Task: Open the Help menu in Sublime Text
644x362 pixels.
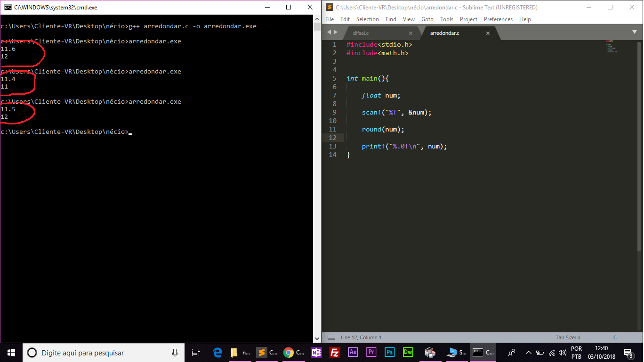Action: click(525, 19)
